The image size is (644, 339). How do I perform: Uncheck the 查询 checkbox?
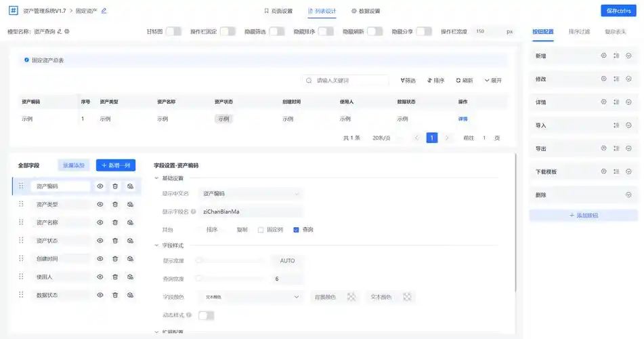296,230
